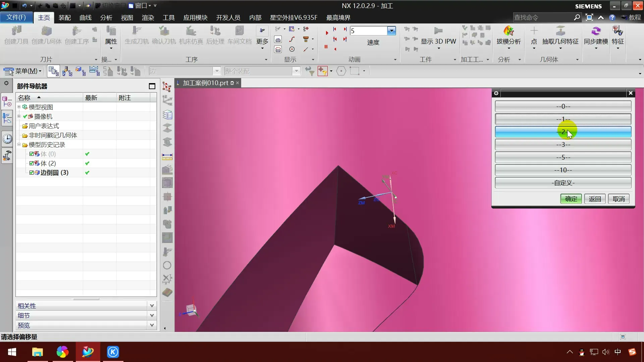Image resolution: width=644 pixels, height=362 pixels.
Task: Click the measure distance icon in sidebar
Action: pyautogui.click(x=167, y=157)
